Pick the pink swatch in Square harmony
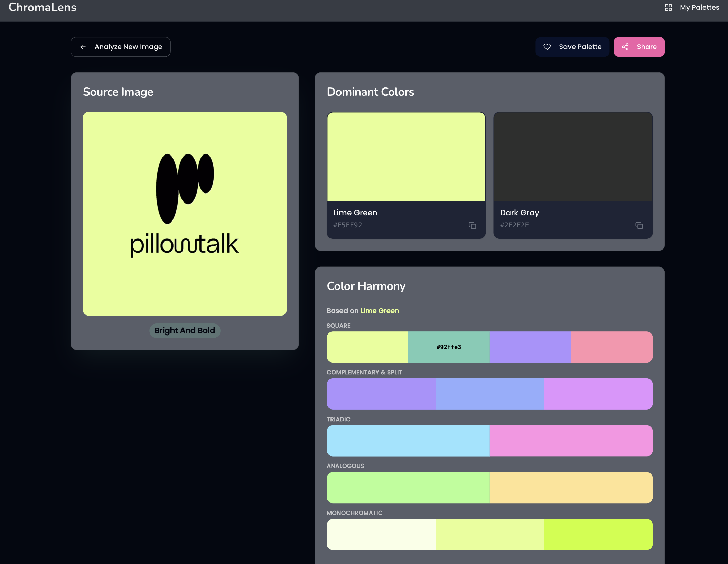The image size is (728, 564). 612,347
